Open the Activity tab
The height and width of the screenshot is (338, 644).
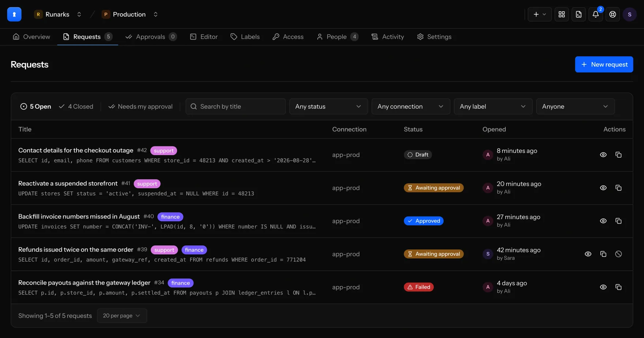point(388,37)
